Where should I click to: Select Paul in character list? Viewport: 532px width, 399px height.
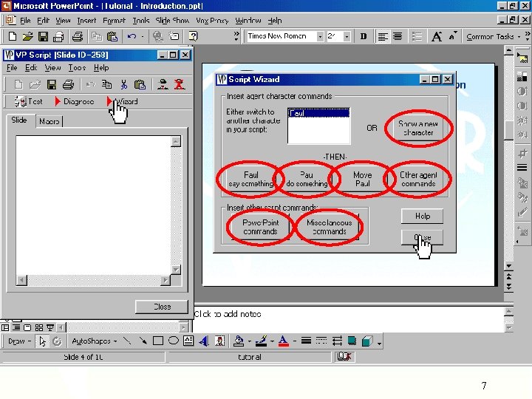(318, 113)
